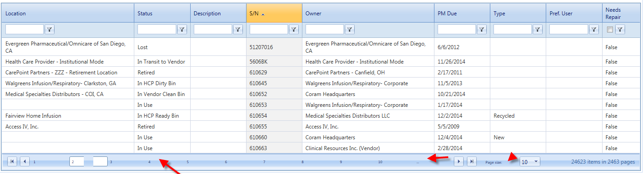644x174 pixels.
Task: Go to page 5 in the pager
Action: [187, 161]
